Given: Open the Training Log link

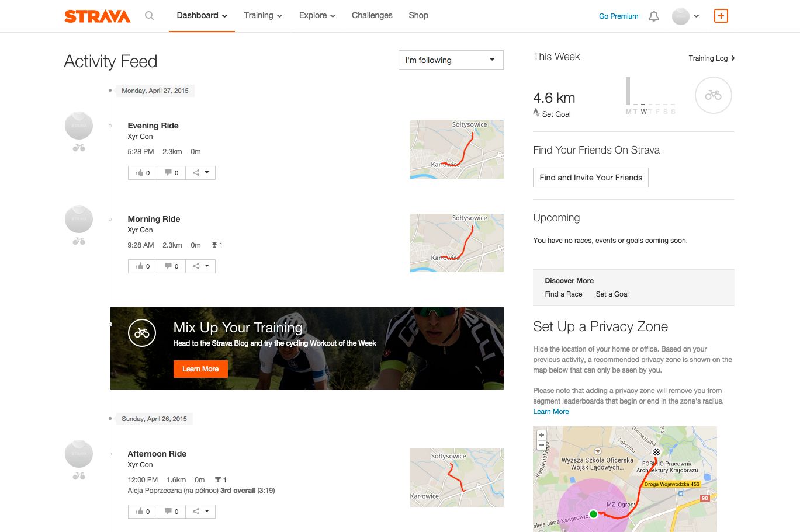Looking at the screenshot, I should coord(711,58).
